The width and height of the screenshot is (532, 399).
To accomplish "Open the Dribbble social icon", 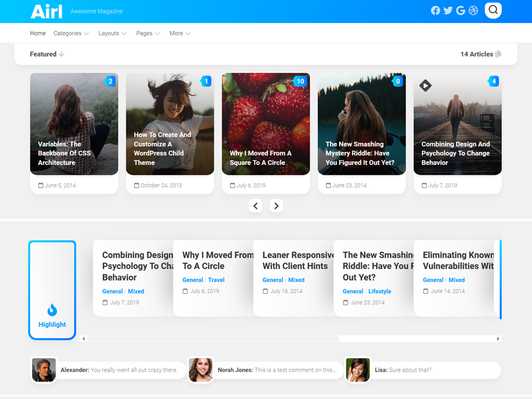I will (473, 10).
